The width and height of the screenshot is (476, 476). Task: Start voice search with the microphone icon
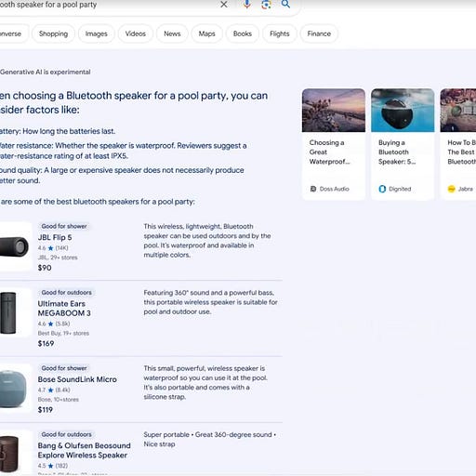pyautogui.click(x=247, y=4)
